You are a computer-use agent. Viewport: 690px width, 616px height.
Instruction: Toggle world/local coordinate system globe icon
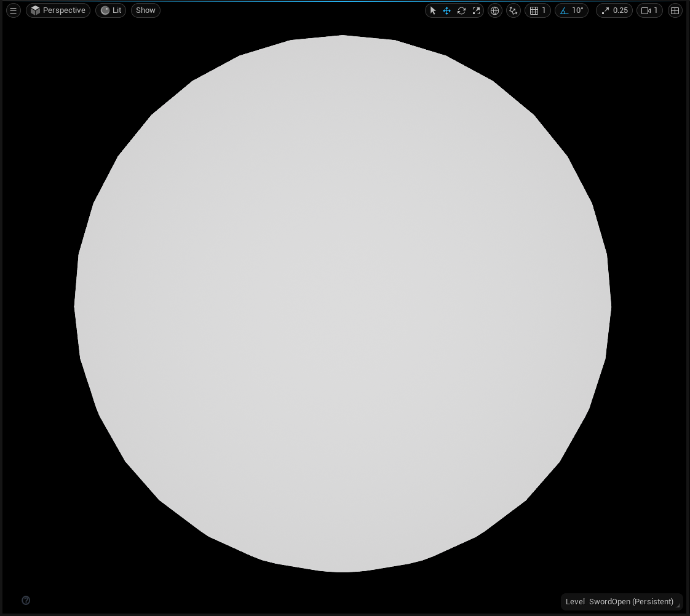tap(494, 10)
